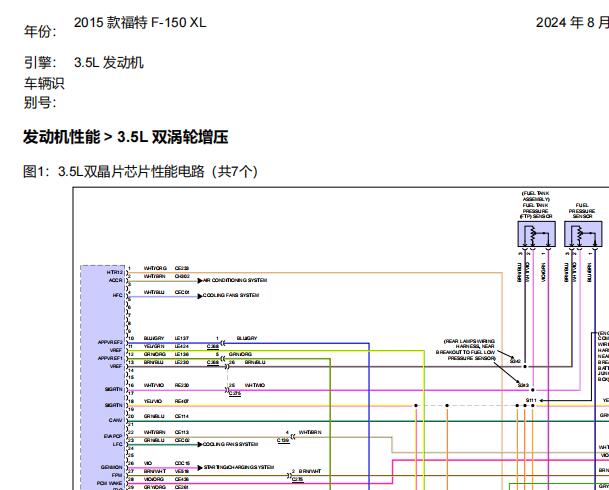Click the YEL/VIO wire color at pin 18
The width and height of the screenshot is (609, 490).
coord(153,401)
